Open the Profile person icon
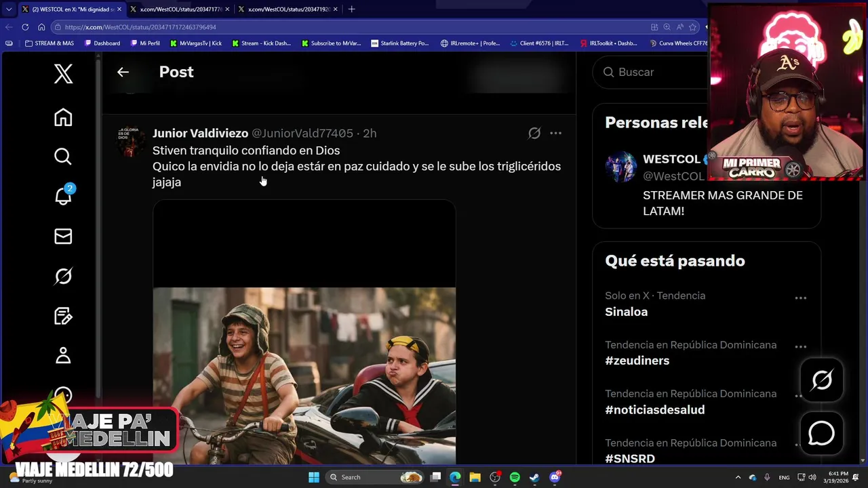Image resolution: width=868 pixels, height=488 pixels. [63, 355]
